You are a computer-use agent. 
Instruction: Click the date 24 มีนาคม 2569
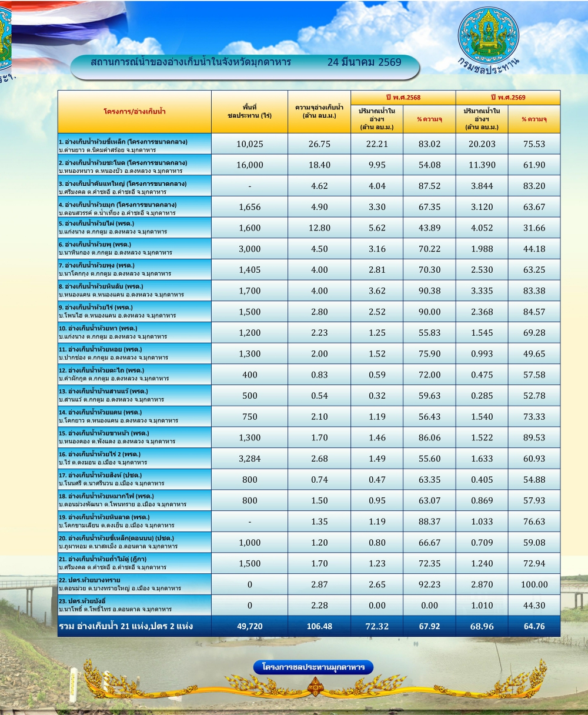click(364, 62)
